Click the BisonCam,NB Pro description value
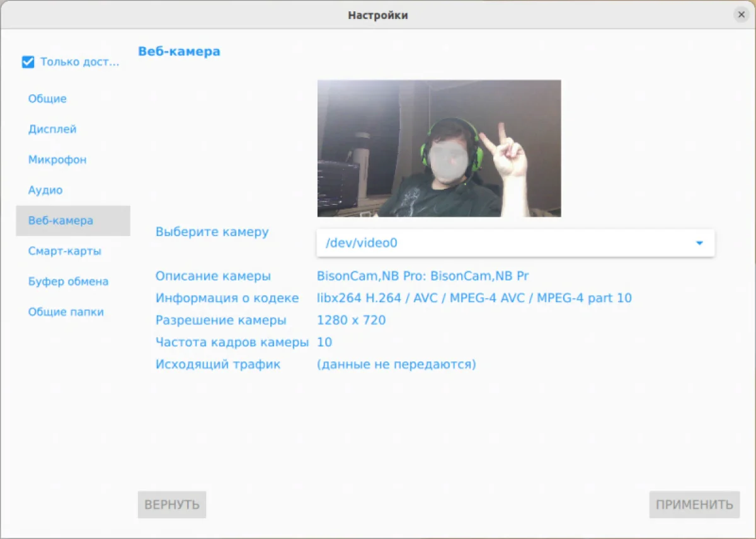The width and height of the screenshot is (756, 539). [x=423, y=276]
